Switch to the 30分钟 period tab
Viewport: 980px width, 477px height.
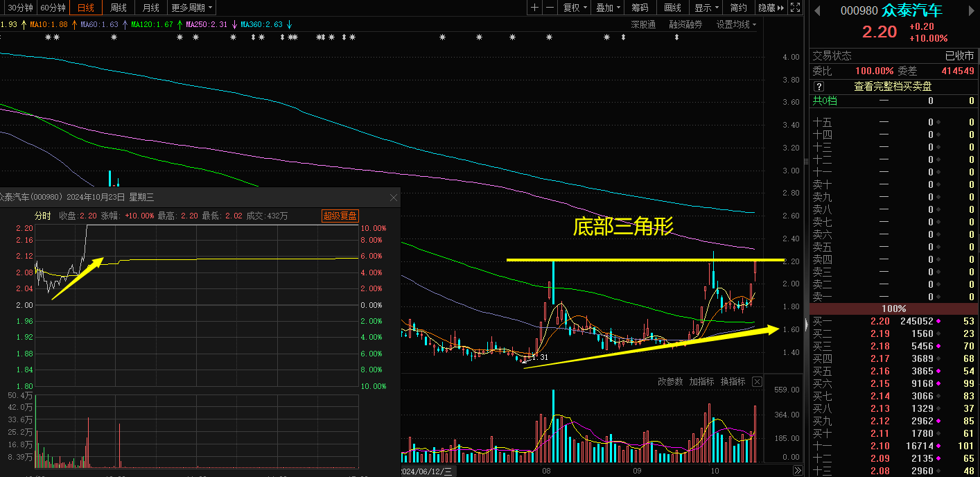[x=20, y=8]
